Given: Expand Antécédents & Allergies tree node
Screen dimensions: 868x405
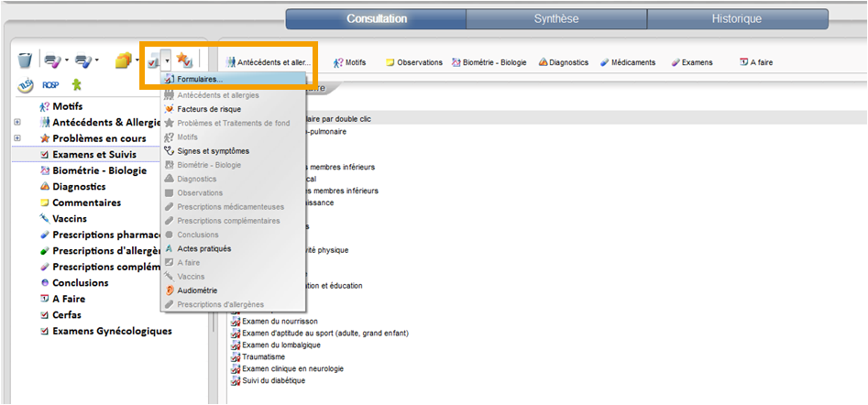Looking at the screenshot, I should click(x=17, y=122).
